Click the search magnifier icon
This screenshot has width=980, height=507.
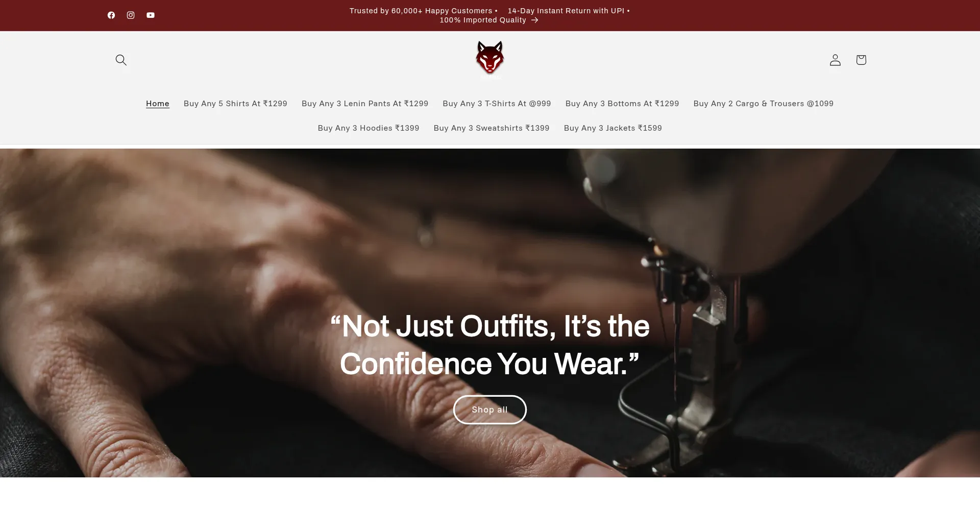point(121,60)
